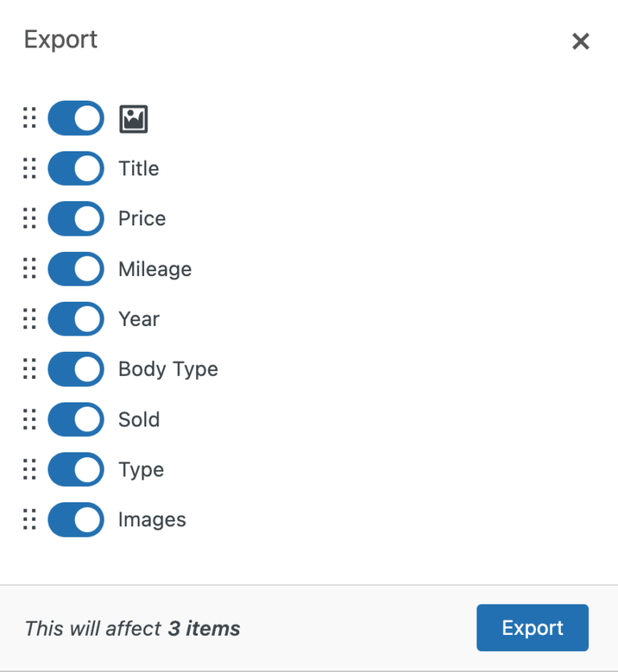This screenshot has height=672, width=618.
Task: Disable the Body Type toggle
Action: point(76,369)
